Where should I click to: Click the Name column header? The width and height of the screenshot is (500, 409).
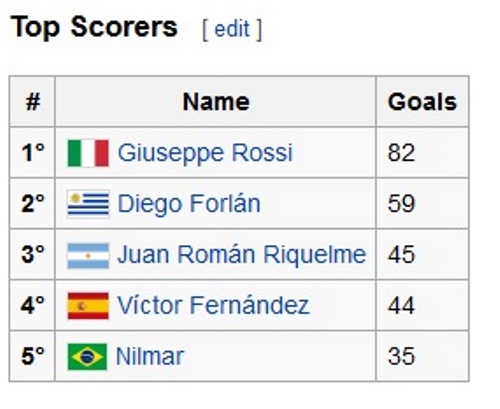215,102
